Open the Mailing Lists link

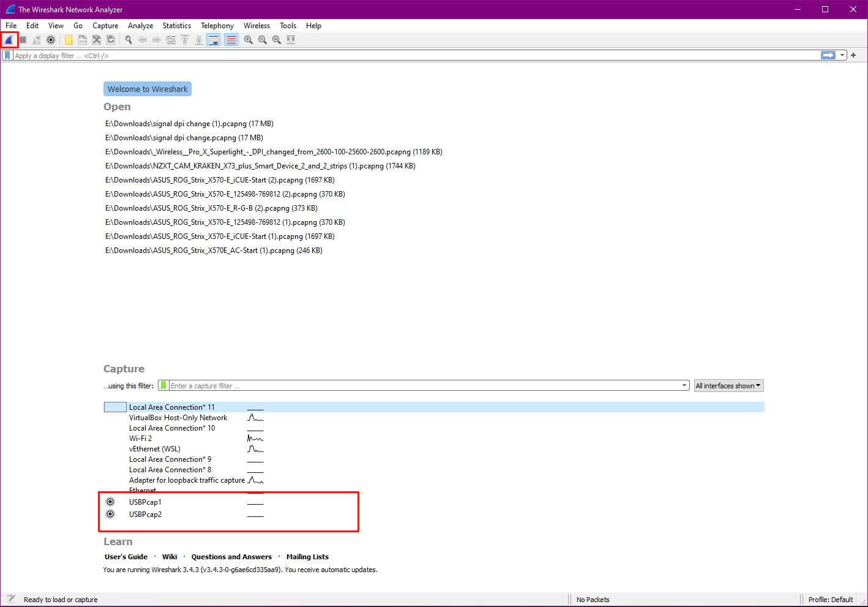(x=307, y=557)
